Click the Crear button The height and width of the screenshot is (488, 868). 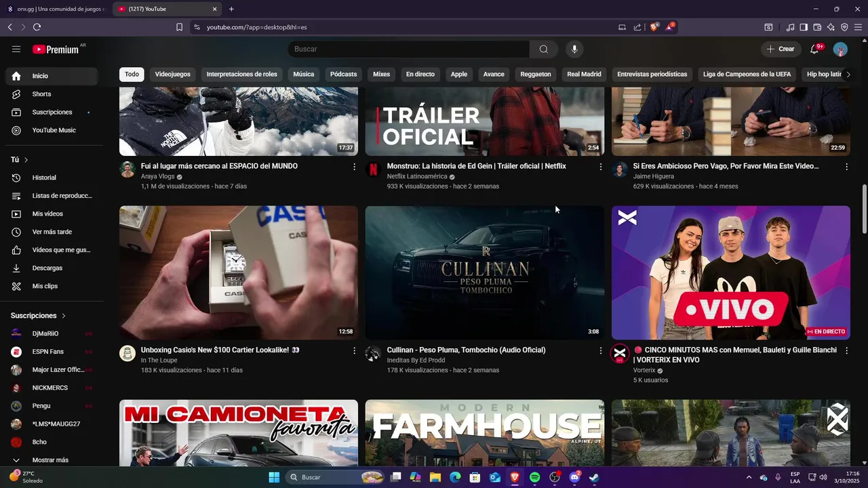(x=781, y=49)
